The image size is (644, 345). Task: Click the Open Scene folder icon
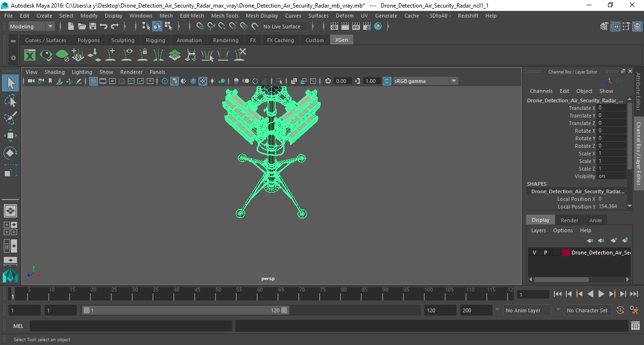(82, 27)
